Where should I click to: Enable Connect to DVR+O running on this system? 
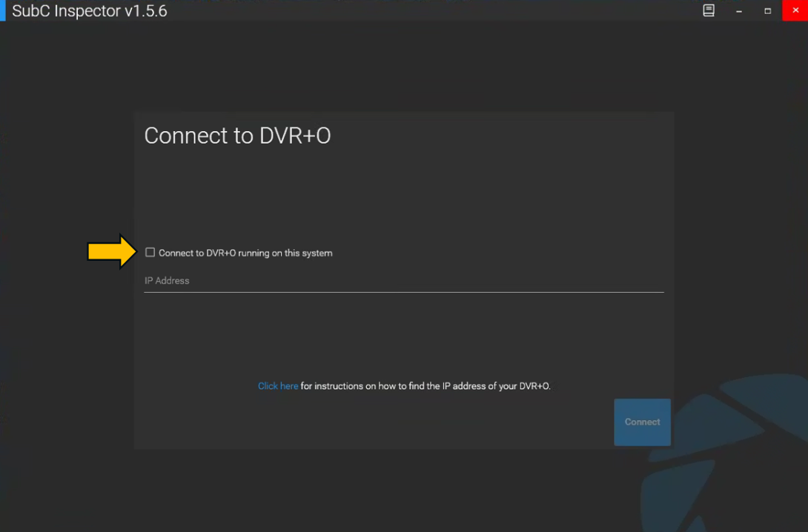150,253
